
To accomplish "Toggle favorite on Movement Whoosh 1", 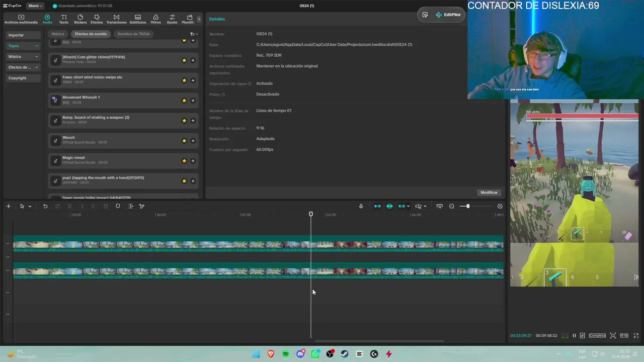I will click(x=184, y=101).
